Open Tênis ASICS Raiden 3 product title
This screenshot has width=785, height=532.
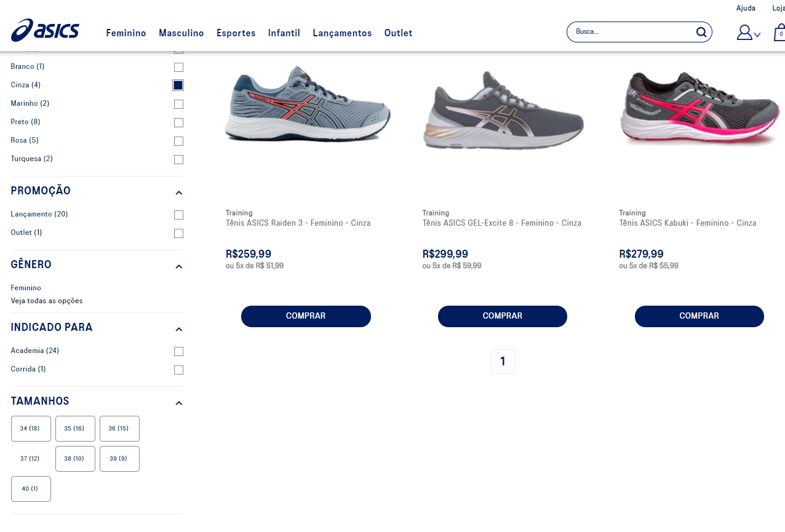click(298, 223)
